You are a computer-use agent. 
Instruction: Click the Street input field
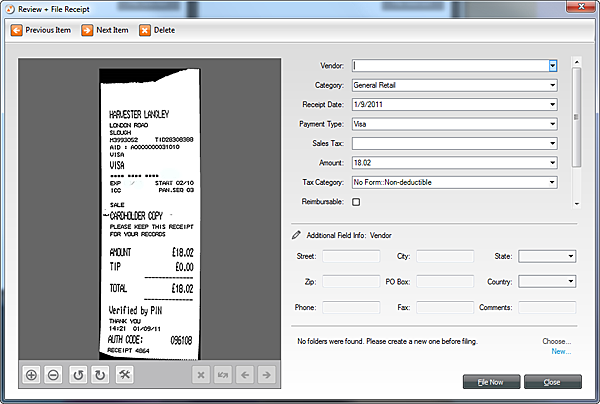351,256
